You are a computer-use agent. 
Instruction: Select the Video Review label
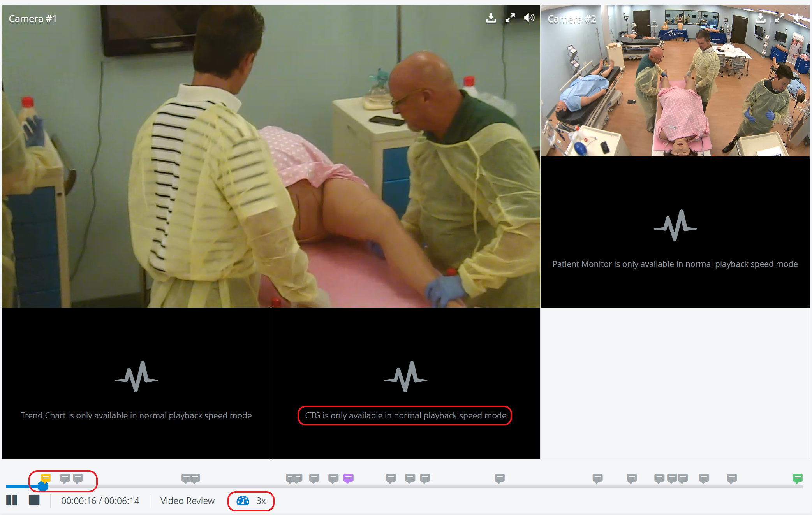tap(187, 501)
